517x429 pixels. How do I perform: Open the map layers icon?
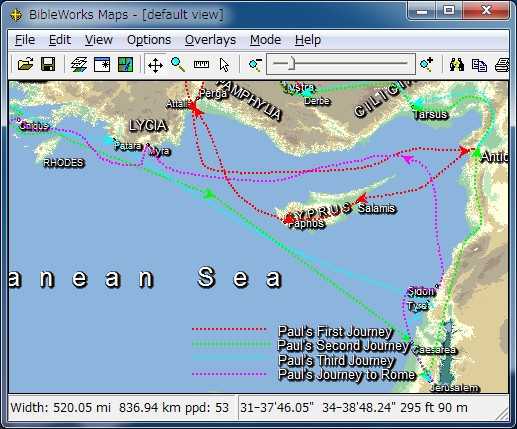pyautogui.click(x=79, y=64)
